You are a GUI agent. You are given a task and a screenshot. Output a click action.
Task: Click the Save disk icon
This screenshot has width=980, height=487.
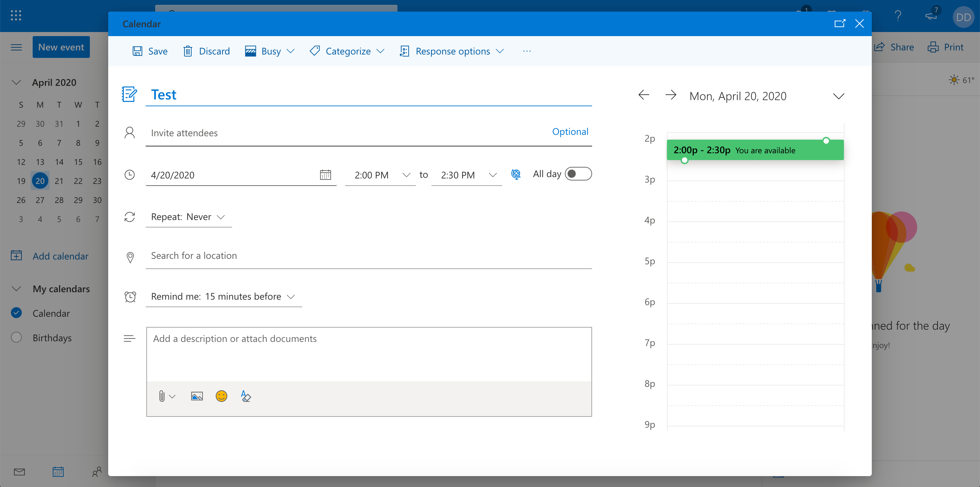[137, 51]
